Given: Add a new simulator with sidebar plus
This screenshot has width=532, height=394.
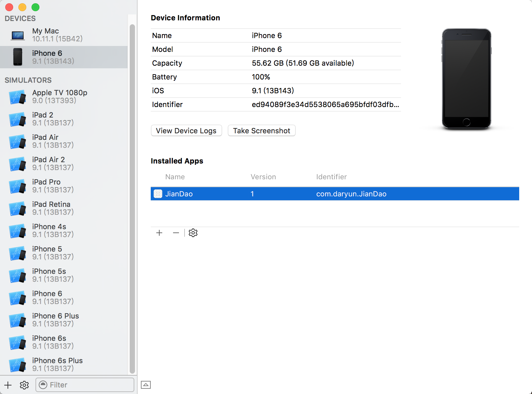Looking at the screenshot, I should [8, 385].
